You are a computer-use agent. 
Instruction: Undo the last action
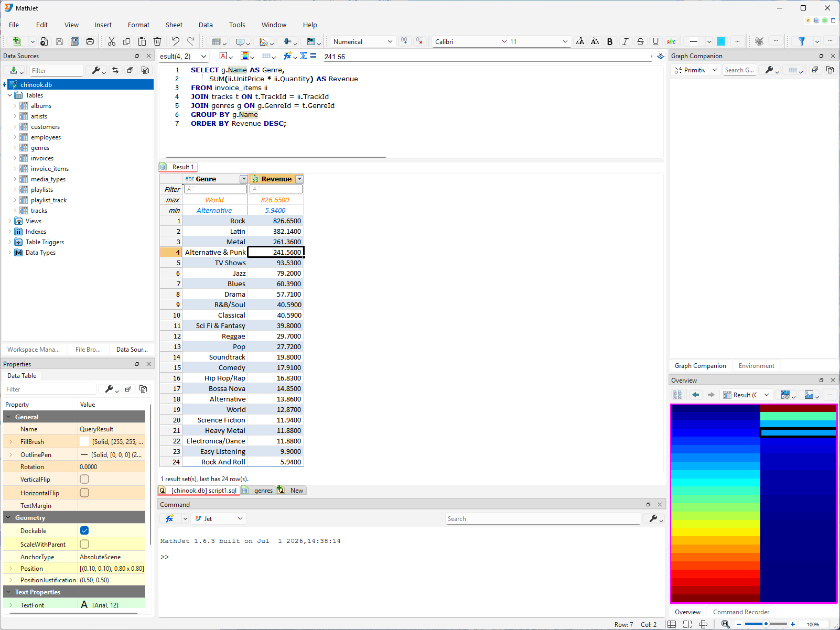pos(176,41)
